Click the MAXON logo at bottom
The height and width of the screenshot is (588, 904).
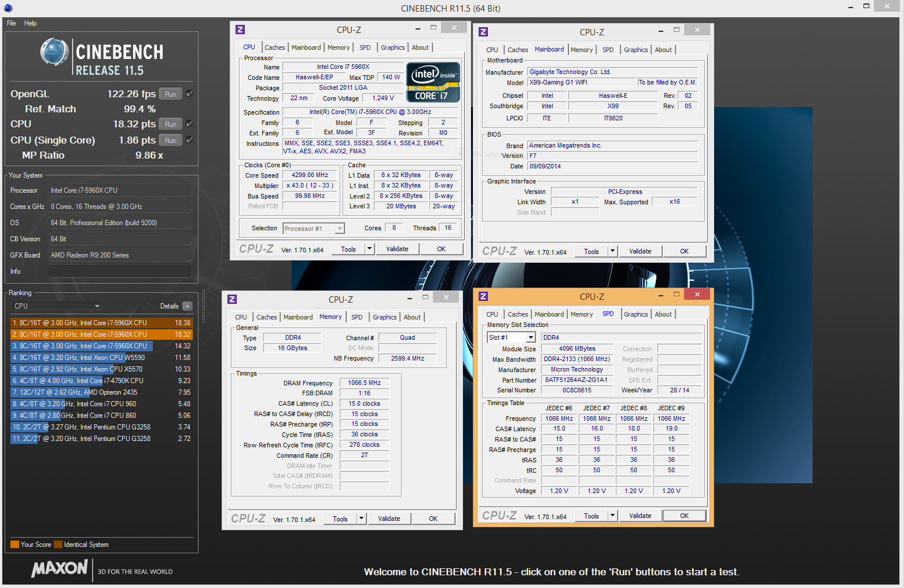tap(60, 568)
